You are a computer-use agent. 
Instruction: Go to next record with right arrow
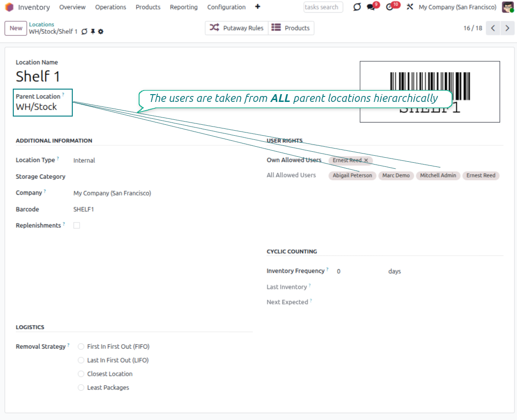pos(507,28)
